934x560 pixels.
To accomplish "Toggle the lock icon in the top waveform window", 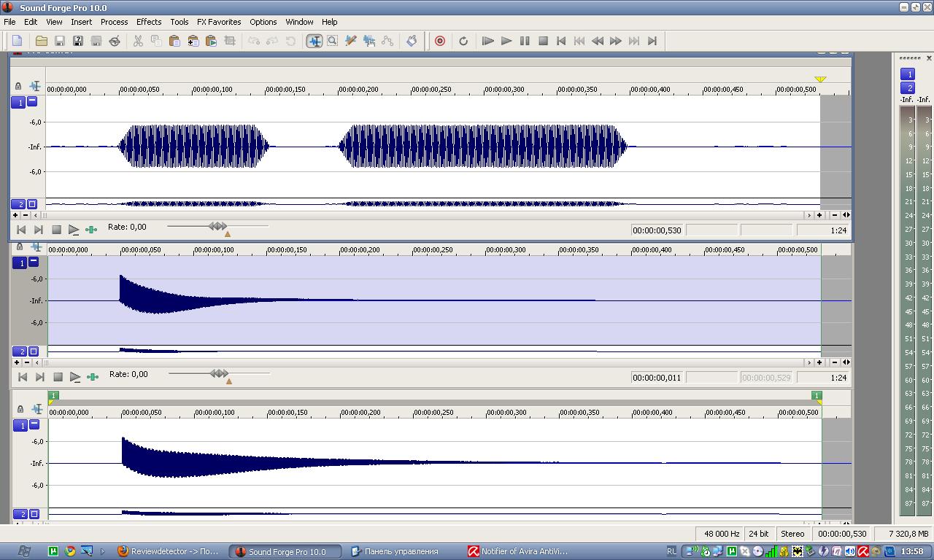I will (18, 86).
